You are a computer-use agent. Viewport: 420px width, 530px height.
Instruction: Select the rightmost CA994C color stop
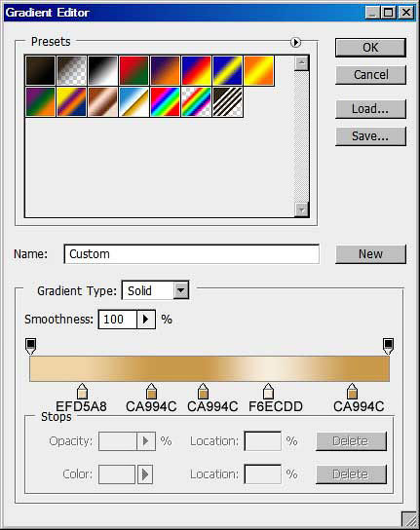click(x=352, y=391)
